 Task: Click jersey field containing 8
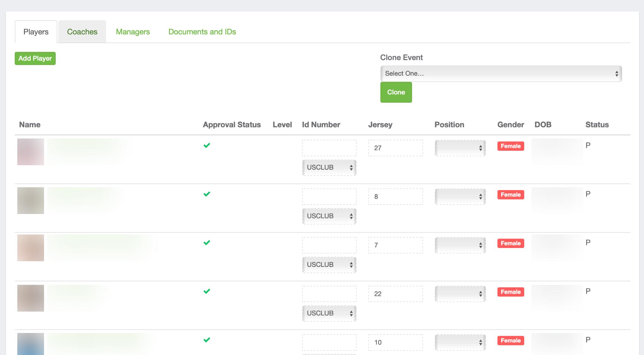click(x=396, y=197)
